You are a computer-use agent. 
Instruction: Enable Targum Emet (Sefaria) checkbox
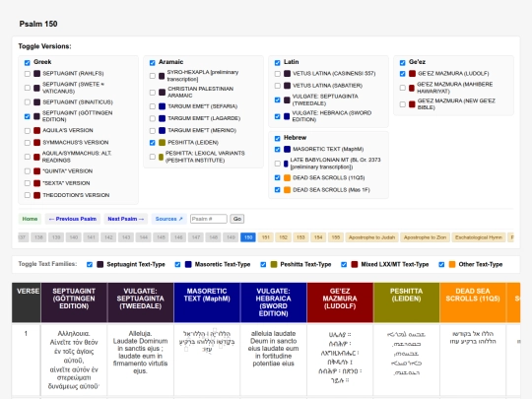(153, 106)
